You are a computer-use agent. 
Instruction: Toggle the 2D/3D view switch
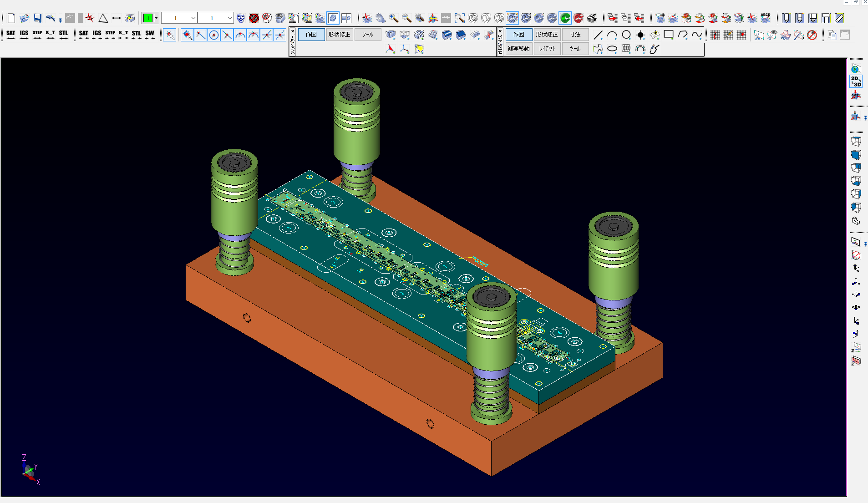pyautogui.click(x=856, y=82)
